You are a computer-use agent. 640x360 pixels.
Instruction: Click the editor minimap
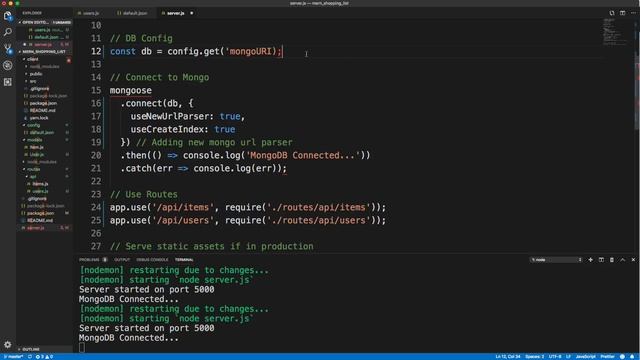pos(615,31)
